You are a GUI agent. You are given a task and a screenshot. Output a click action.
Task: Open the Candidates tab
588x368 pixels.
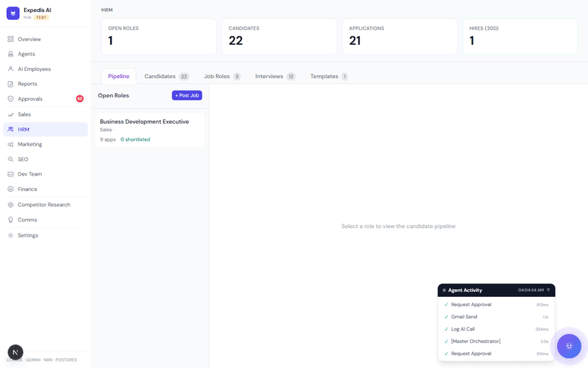(166, 76)
